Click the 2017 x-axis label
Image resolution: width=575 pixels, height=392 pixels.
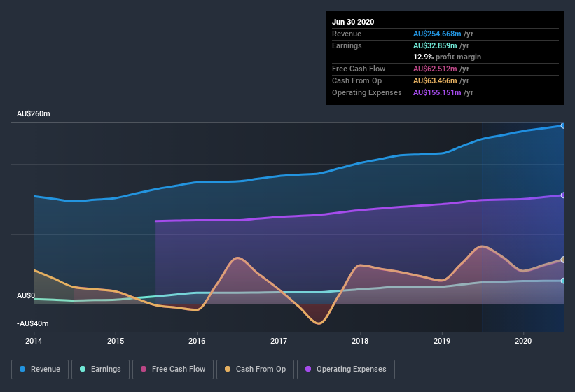tap(279, 341)
